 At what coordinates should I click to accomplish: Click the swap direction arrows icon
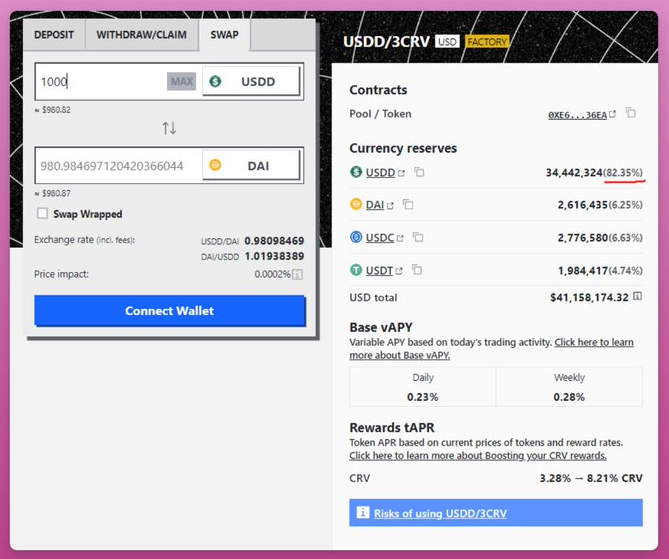pyautogui.click(x=169, y=128)
